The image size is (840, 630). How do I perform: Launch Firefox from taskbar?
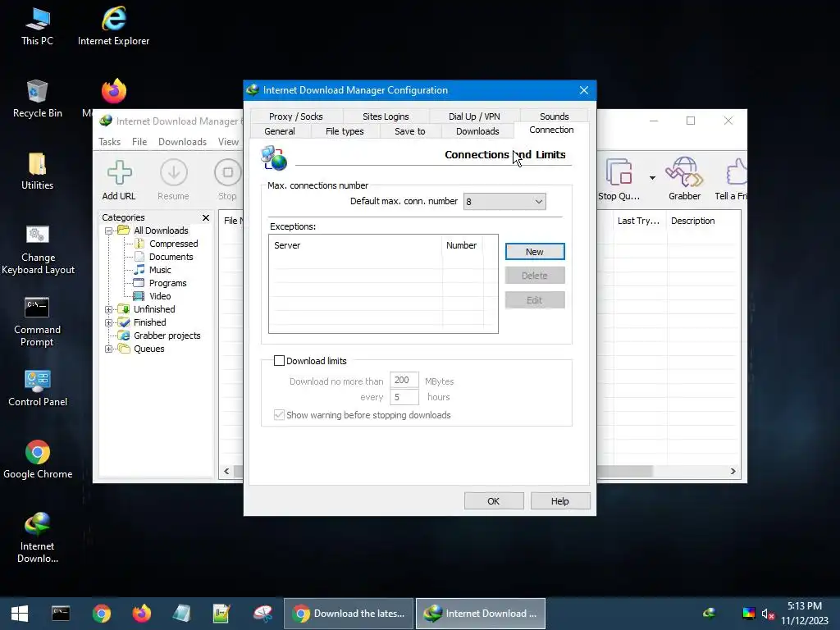point(142,614)
